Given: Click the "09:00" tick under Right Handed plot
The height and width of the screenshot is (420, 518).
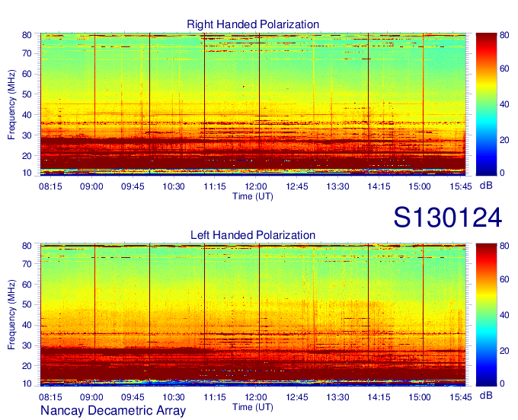Looking at the screenshot, I should (91, 186).
